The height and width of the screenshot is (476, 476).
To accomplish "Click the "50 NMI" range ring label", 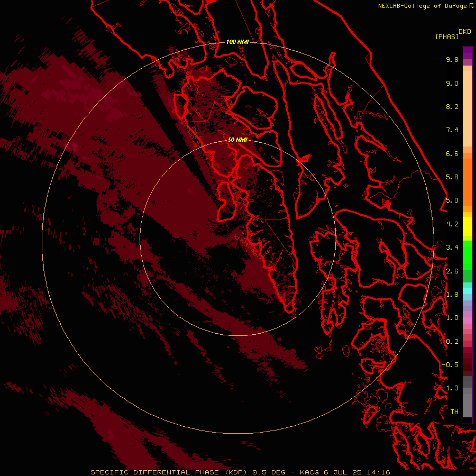I will (237, 140).
